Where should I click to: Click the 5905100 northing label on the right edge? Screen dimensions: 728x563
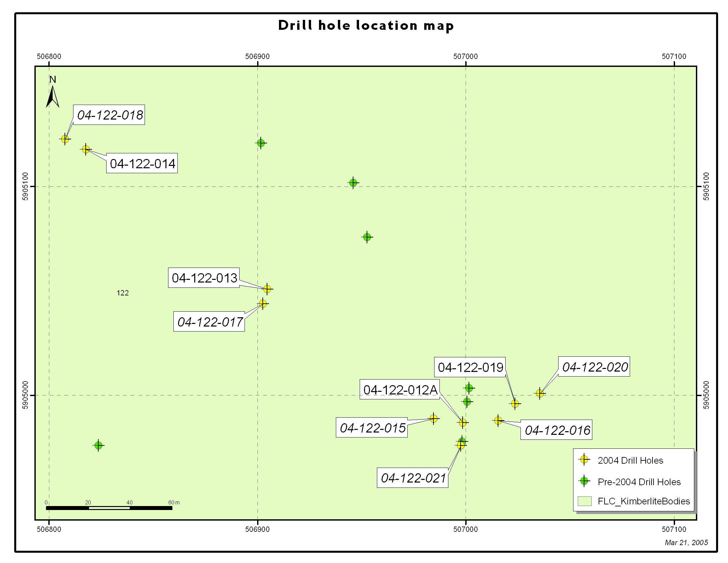706,186
